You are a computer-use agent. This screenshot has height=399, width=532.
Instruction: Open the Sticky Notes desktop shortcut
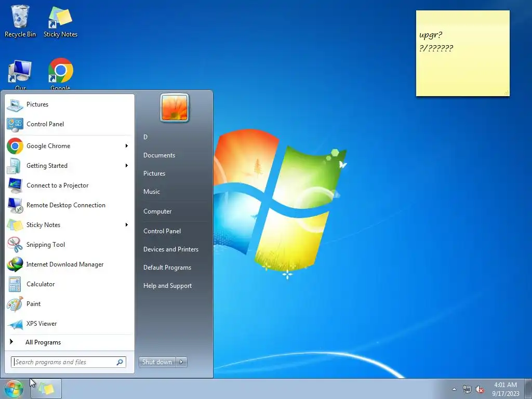tap(60, 21)
